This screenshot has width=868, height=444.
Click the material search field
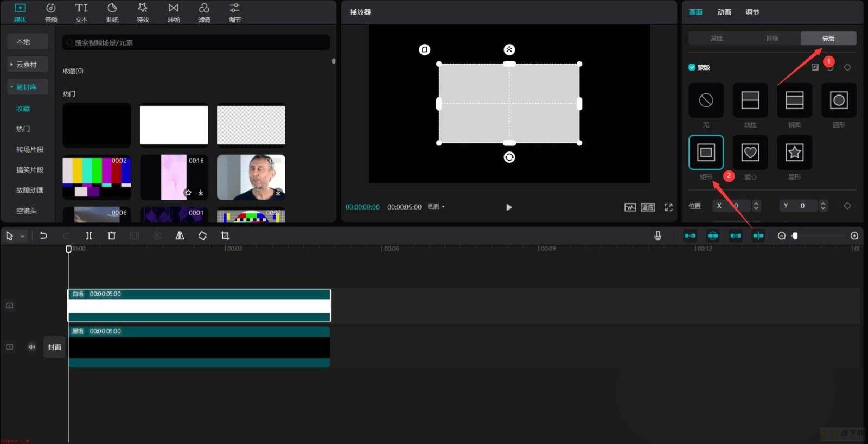[x=196, y=42]
